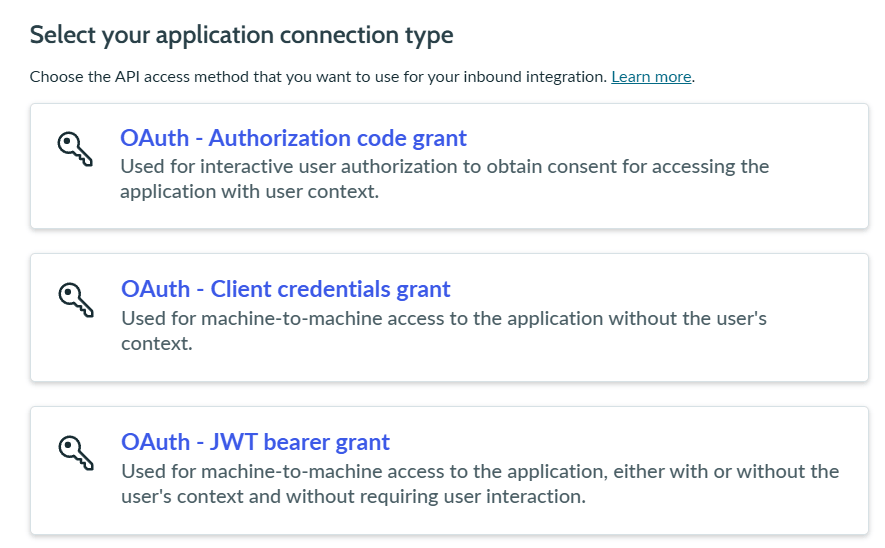Click description 'machine-to-machine access to the application without the user's context'
This screenshot has height=548, width=885.
pyautogui.click(x=444, y=331)
